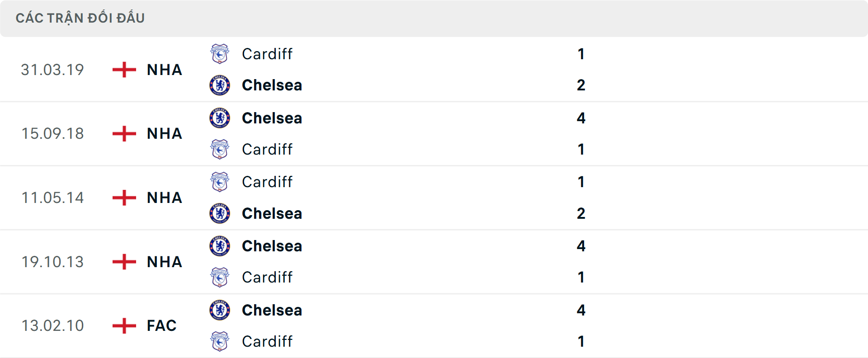The height and width of the screenshot is (358, 868).
Task: Click the score 4 for Chelsea on 15.09.18
Action: pos(581,118)
